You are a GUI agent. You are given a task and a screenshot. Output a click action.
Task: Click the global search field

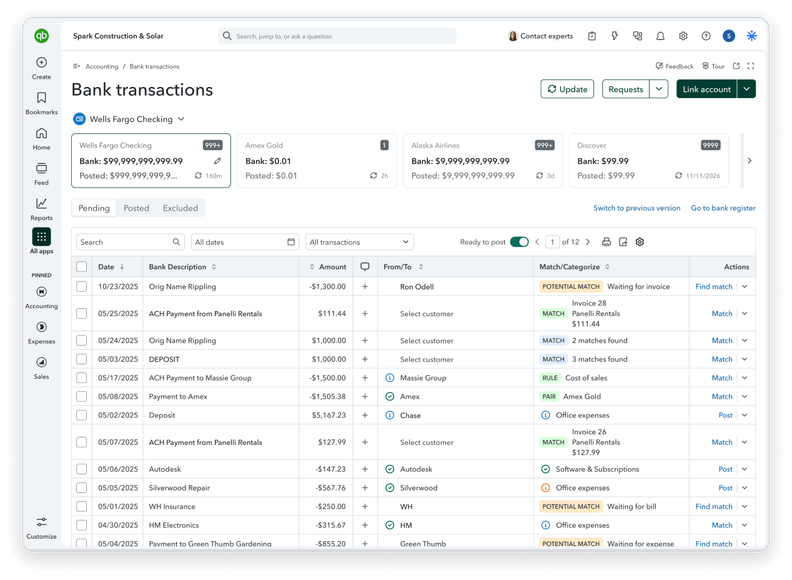(x=337, y=36)
